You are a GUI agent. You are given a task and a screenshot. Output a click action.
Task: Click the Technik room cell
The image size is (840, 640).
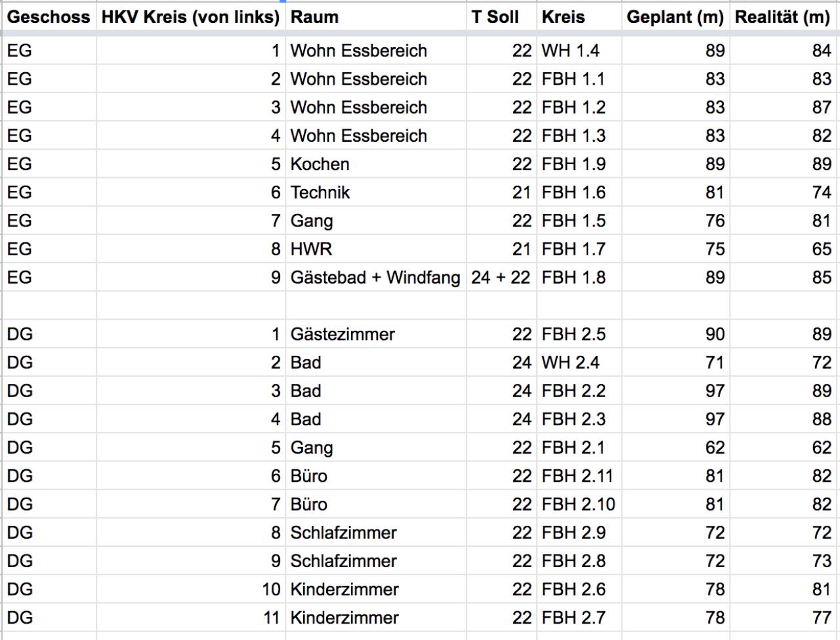376,192
